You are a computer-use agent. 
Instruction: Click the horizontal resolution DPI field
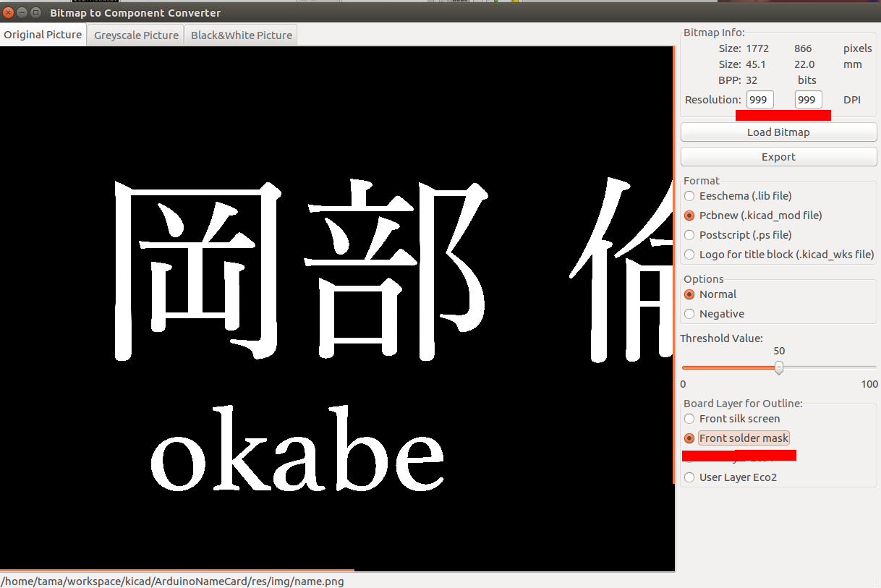(x=759, y=99)
